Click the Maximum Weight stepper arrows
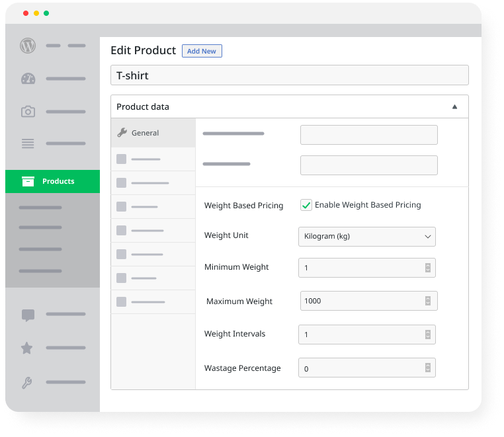504x437 pixels. pyautogui.click(x=428, y=301)
